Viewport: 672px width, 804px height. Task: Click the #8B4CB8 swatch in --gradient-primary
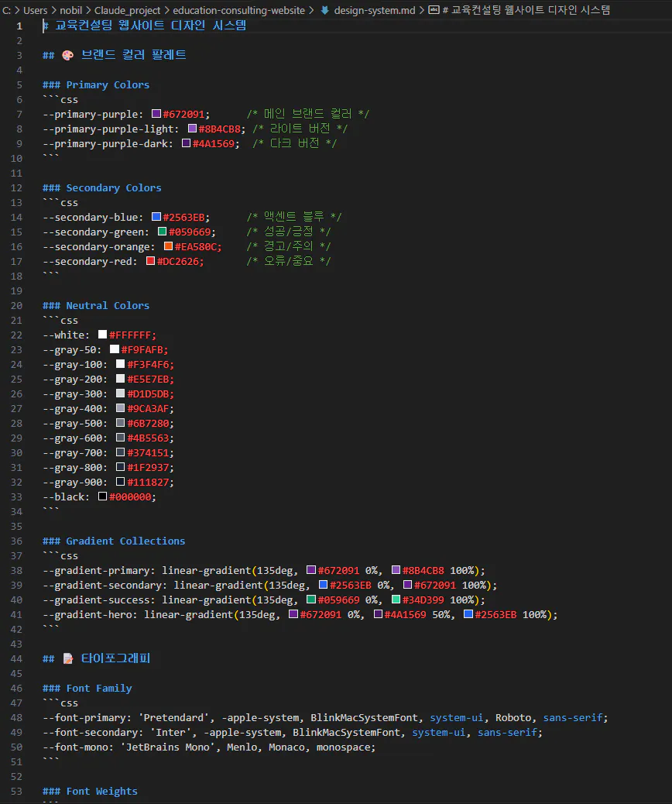[x=396, y=570]
